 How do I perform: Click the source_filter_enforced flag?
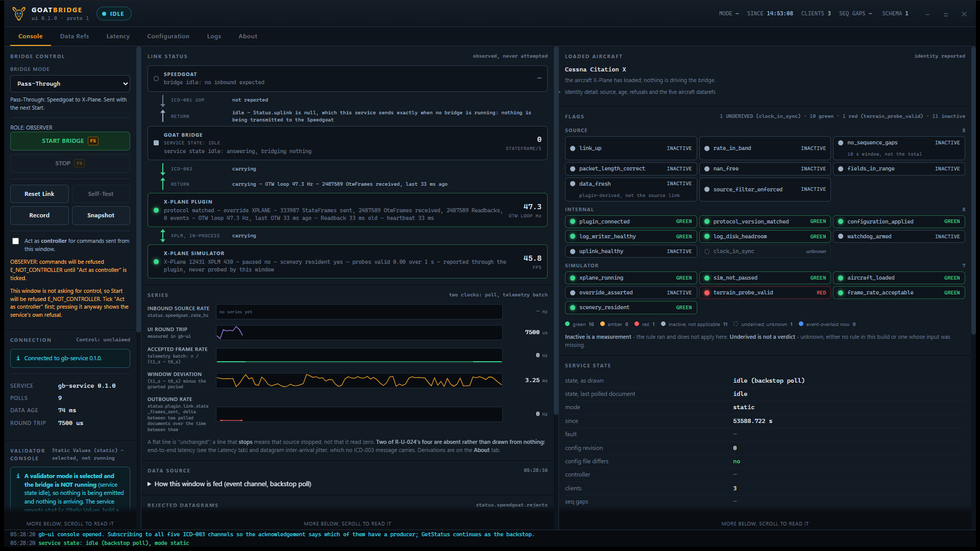click(765, 190)
